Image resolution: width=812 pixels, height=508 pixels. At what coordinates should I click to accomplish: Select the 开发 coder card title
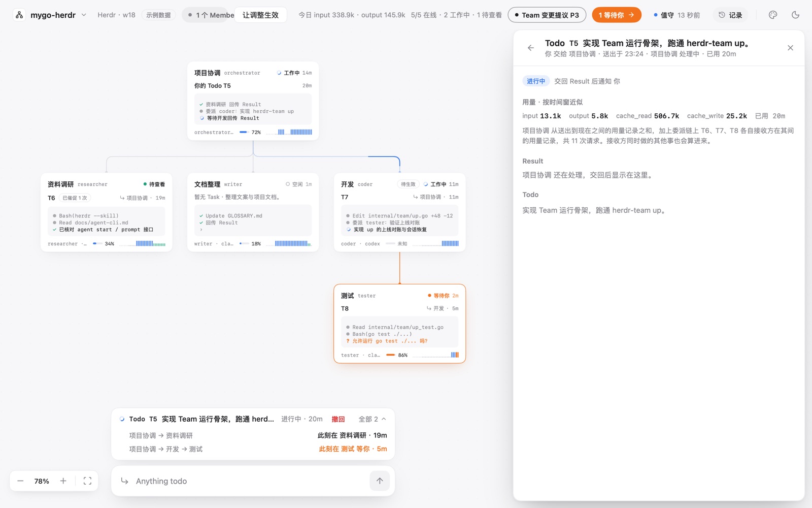click(x=347, y=184)
